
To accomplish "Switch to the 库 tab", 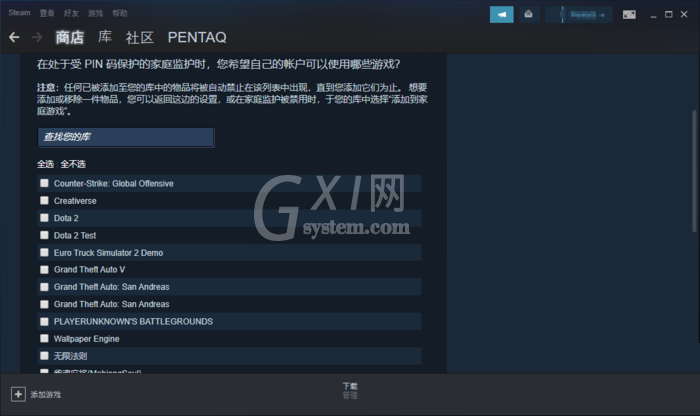I will pos(105,37).
